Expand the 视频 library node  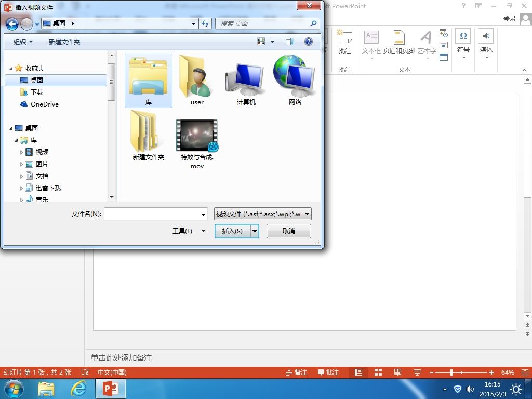(21, 152)
